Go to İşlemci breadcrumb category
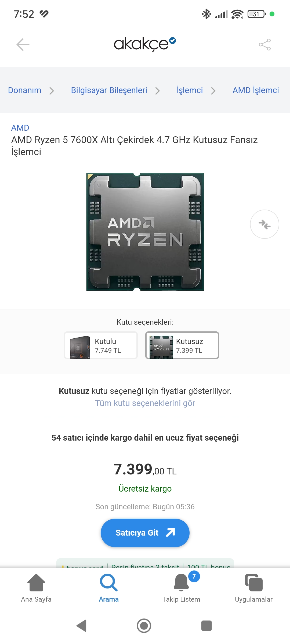The width and height of the screenshot is (290, 644). (x=190, y=90)
